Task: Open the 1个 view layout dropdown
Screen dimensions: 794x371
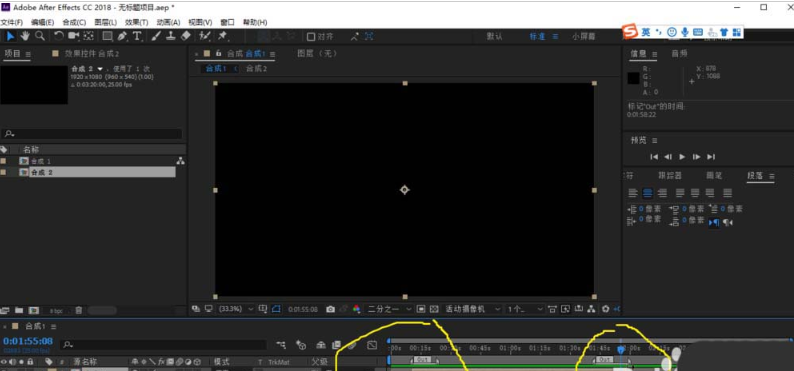Action: click(x=525, y=309)
